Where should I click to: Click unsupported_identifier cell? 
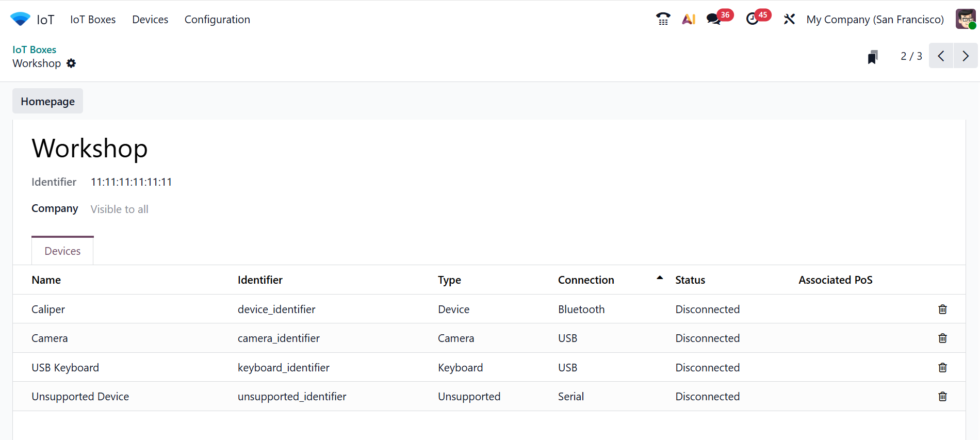292,396
